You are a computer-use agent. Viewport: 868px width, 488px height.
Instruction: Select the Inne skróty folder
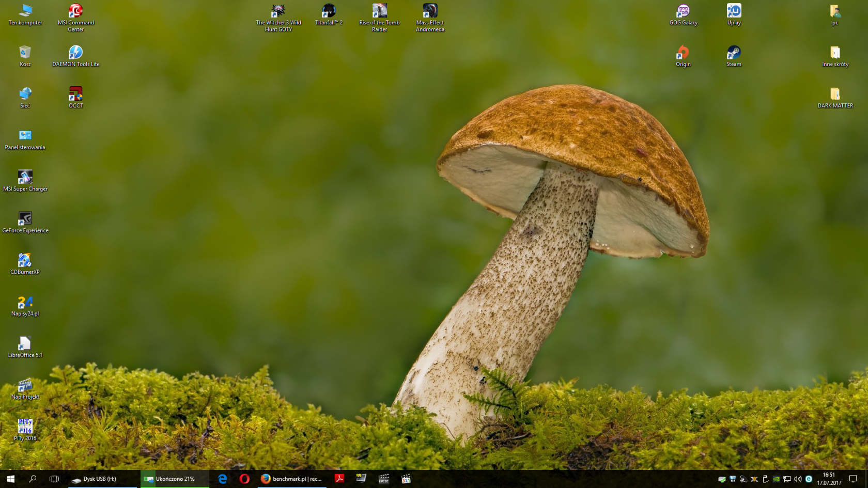[x=835, y=56]
